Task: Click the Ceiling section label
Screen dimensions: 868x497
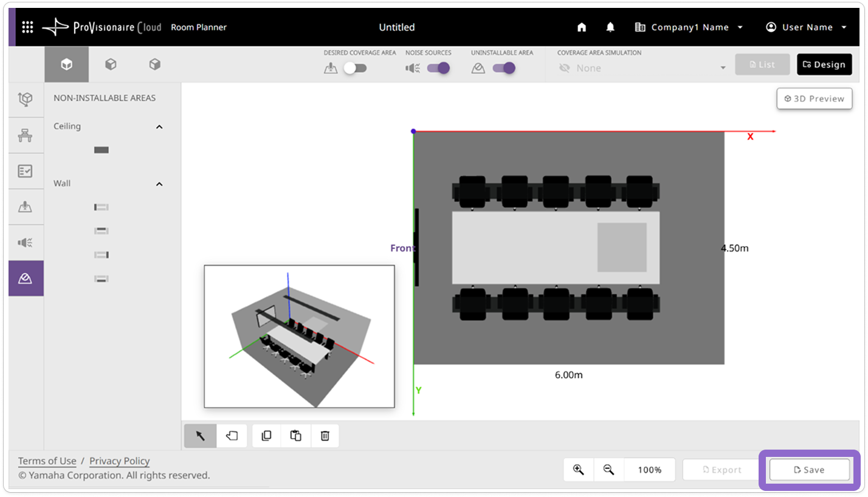Action: click(67, 126)
